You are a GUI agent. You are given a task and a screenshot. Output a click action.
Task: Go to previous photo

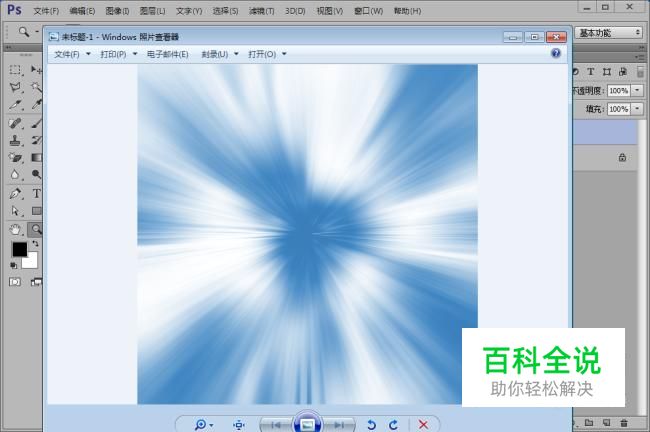276,425
